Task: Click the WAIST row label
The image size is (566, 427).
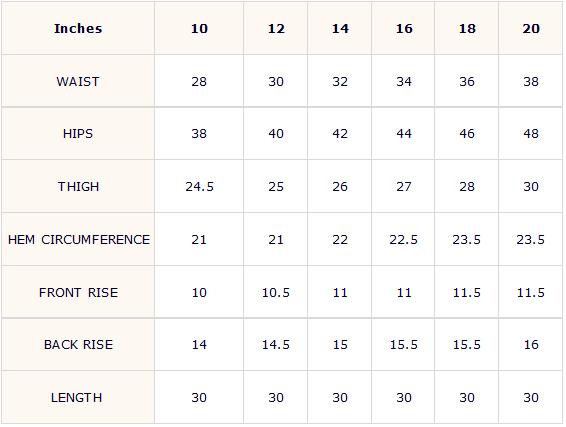Action: tap(78, 81)
